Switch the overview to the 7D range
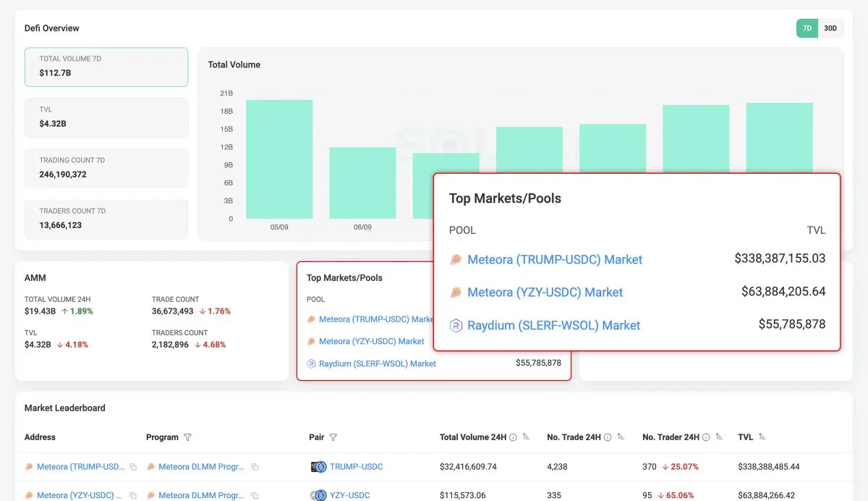 [x=807, y=28]
